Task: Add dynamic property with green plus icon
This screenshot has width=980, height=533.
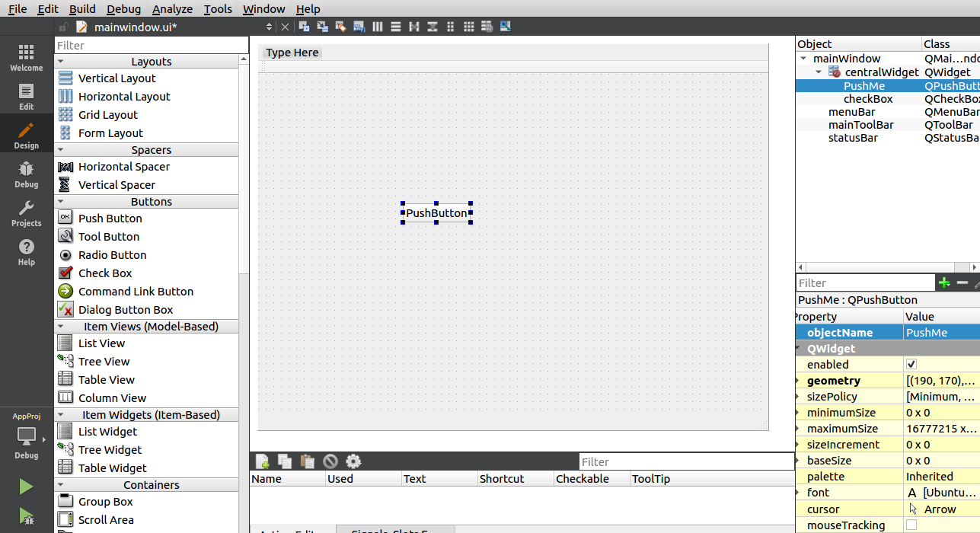Action: pyautogui.click(x=944, y=282)
